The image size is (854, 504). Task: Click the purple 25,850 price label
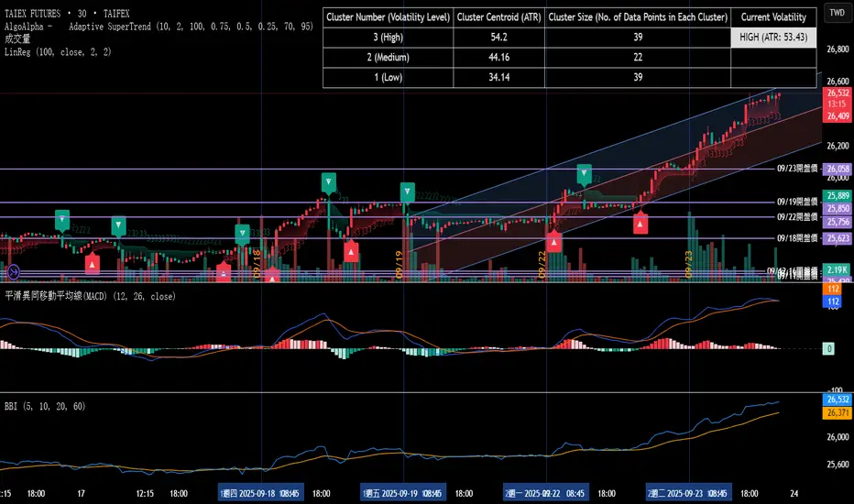tap(838, 208)
